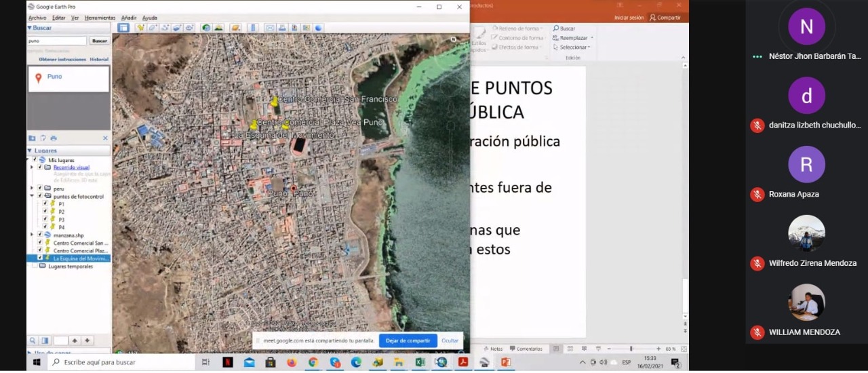
Task: Select La Esquina del Movimiento tree item
Action: coord(81,258)
